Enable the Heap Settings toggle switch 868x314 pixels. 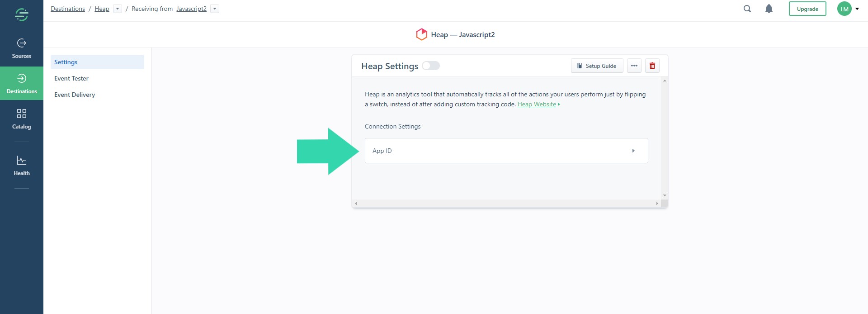(430, 66)
